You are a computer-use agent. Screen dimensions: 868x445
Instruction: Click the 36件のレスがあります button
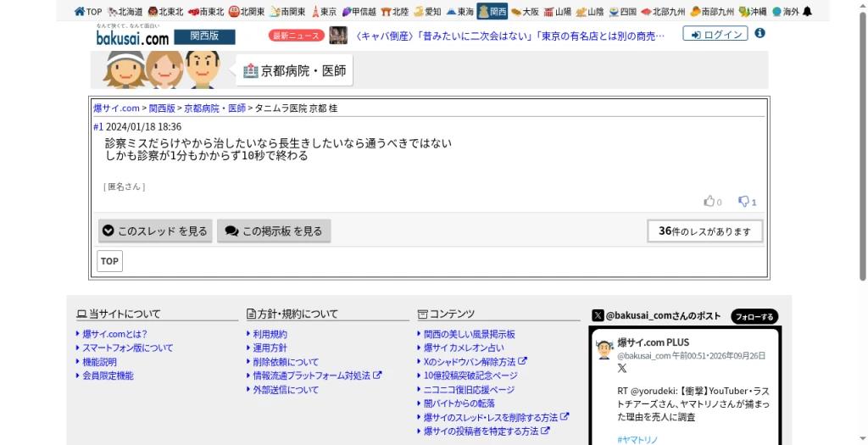[x=704, y=231]
